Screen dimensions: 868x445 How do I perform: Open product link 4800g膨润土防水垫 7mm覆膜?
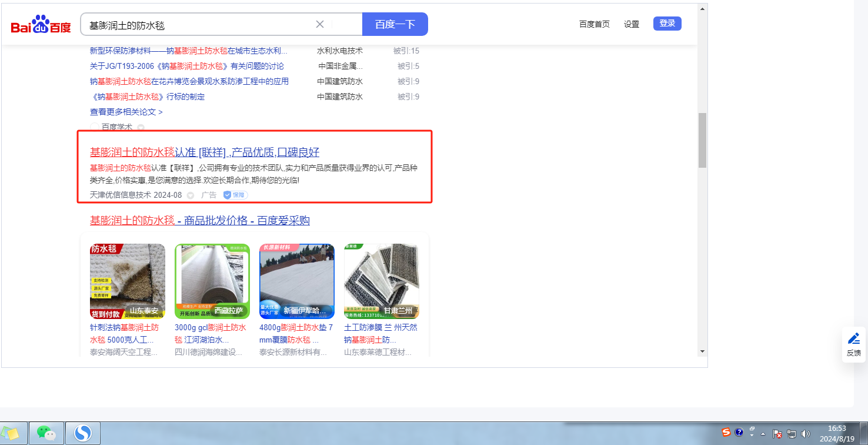(x=296, y=334)
